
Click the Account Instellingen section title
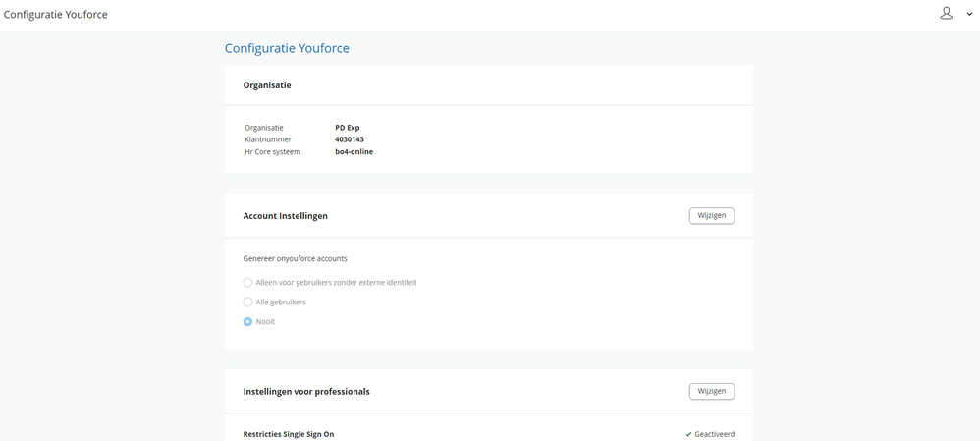click(x=285, y=216)
